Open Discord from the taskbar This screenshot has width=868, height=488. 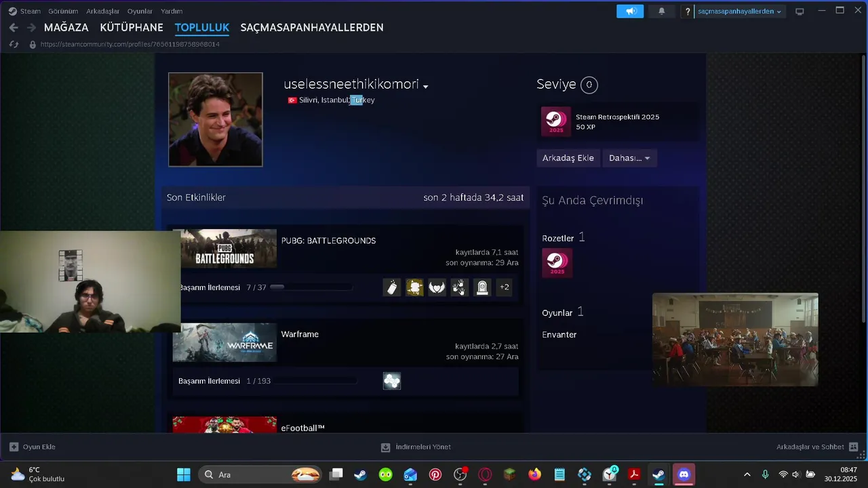click(684, 474)
